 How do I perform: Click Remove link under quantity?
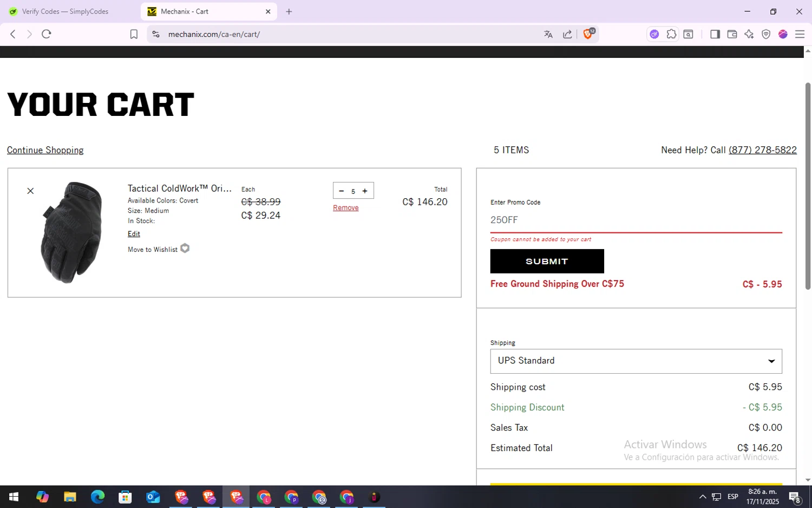coord(346,207)
